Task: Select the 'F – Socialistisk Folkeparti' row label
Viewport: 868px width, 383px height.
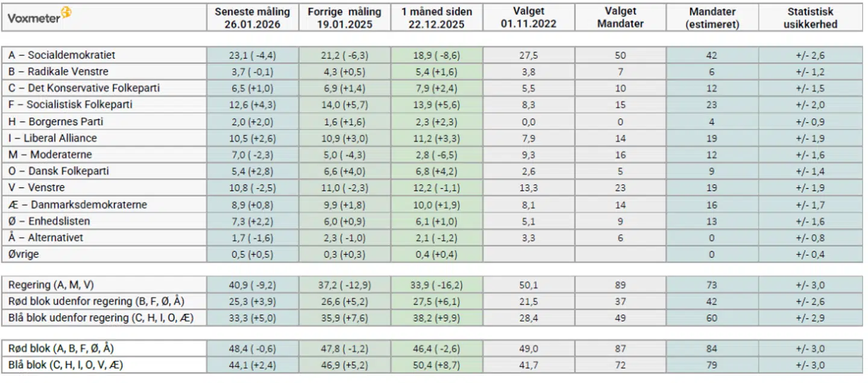Action: coord(70,105)
